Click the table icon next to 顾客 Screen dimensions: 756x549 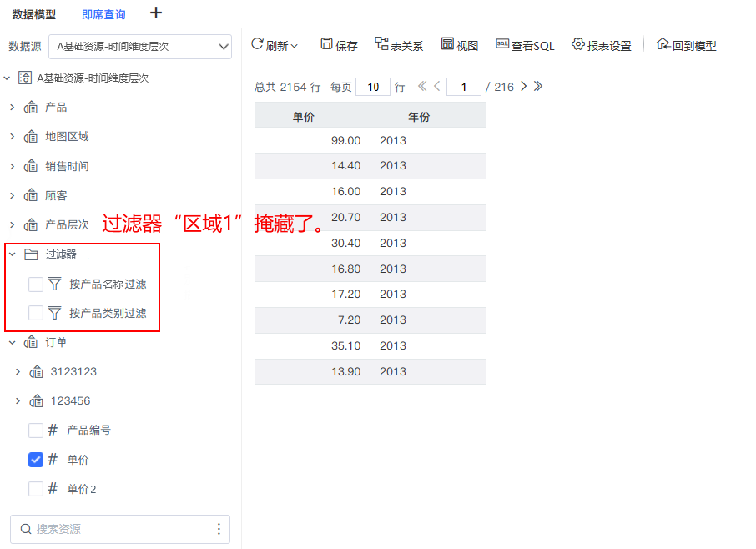click(x=30, y=195)
